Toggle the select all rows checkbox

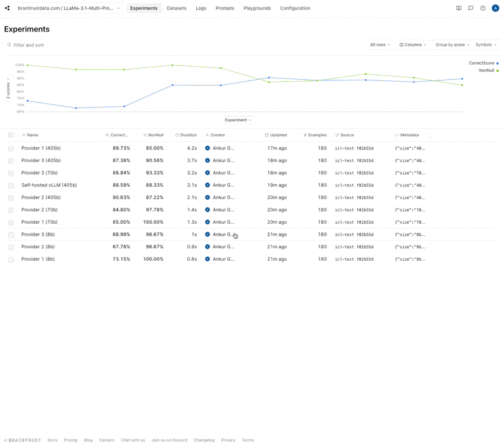point(11,135)
